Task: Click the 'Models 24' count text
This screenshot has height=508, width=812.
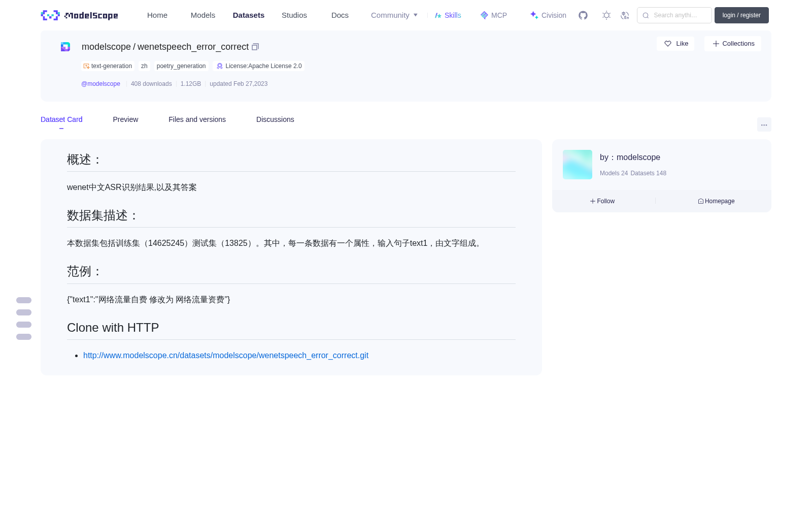Action: [614, 173]
